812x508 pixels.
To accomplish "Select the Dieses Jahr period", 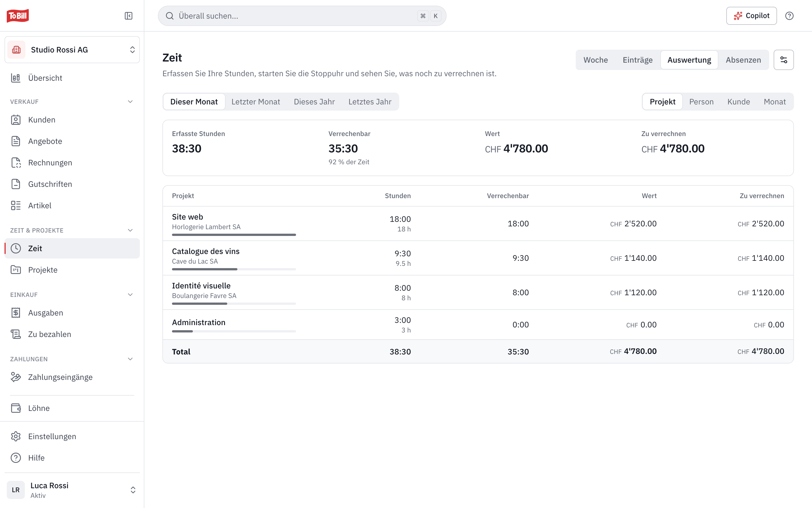I will (314, 102).
